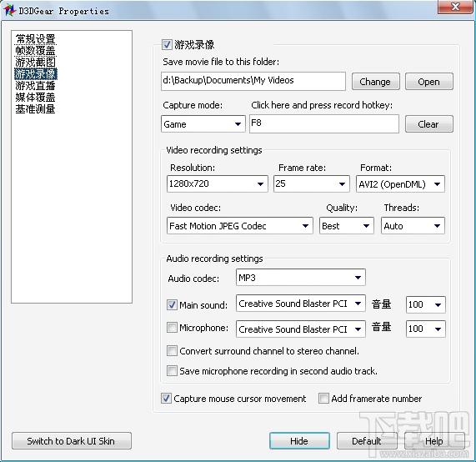Expand the Resolution dropdown
Viewport: 476px width, 462px height.
pos(218,183)
